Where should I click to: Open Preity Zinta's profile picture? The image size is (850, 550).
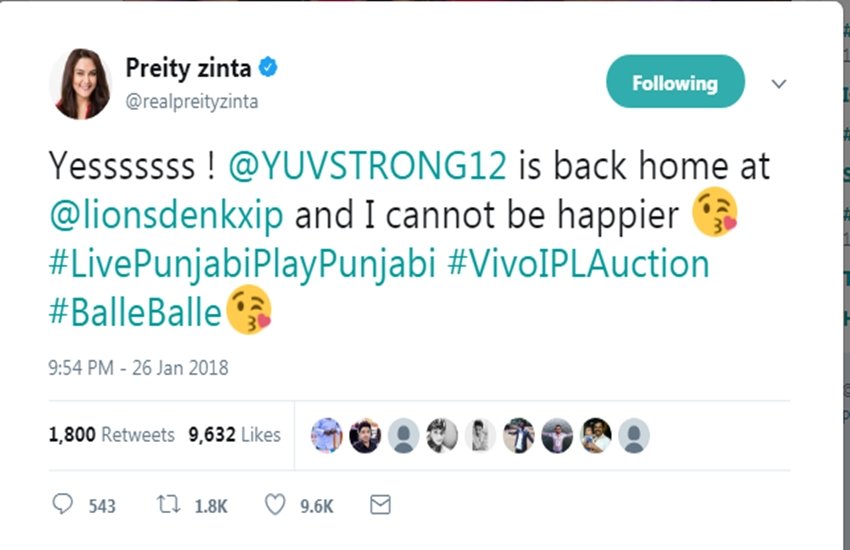pos(80,83)
